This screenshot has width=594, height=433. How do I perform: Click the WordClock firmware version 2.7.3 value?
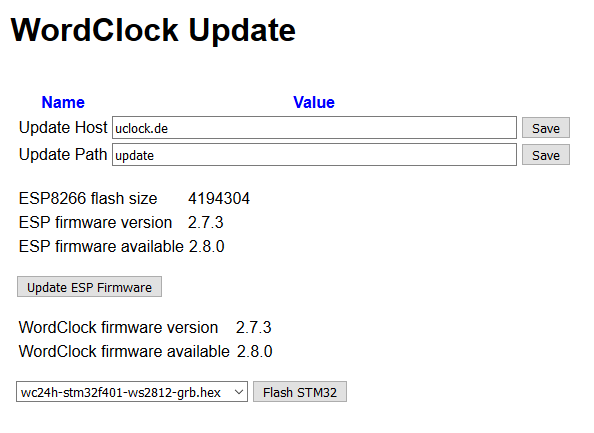click(253, 328)
